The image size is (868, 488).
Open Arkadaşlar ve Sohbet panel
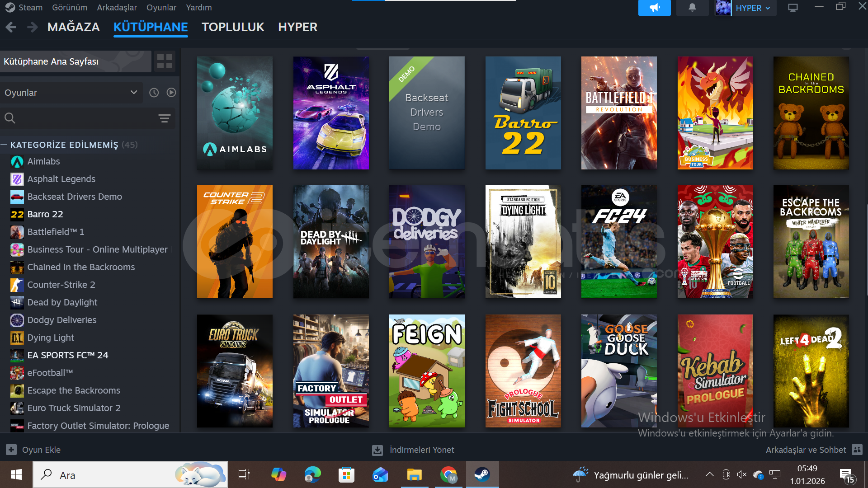806,450
